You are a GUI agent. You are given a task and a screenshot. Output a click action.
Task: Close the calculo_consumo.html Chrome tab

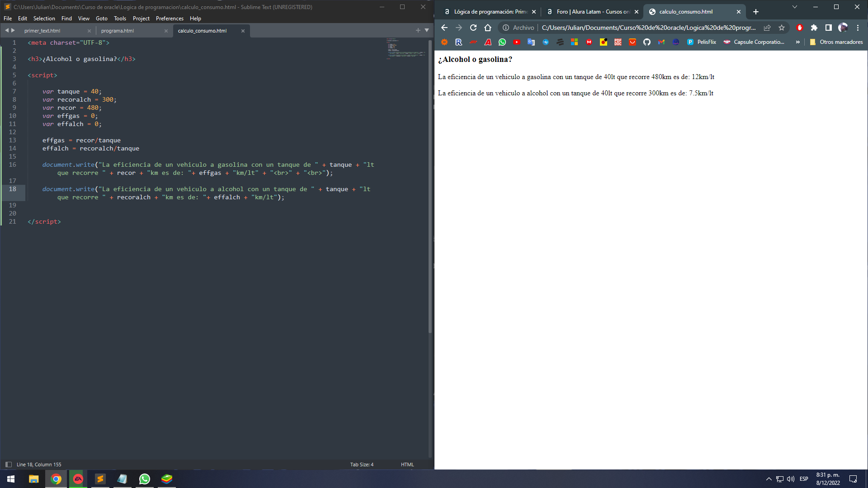click(x=739, y=12)
